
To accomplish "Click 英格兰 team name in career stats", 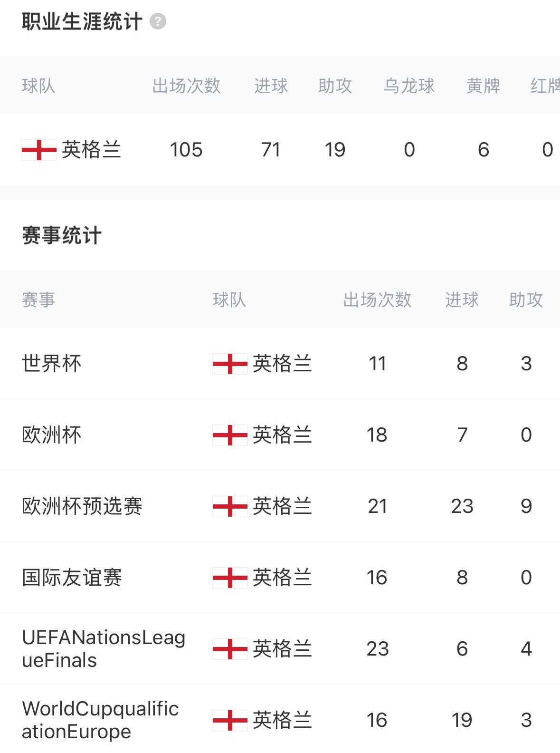I will (x=91, y=150).
